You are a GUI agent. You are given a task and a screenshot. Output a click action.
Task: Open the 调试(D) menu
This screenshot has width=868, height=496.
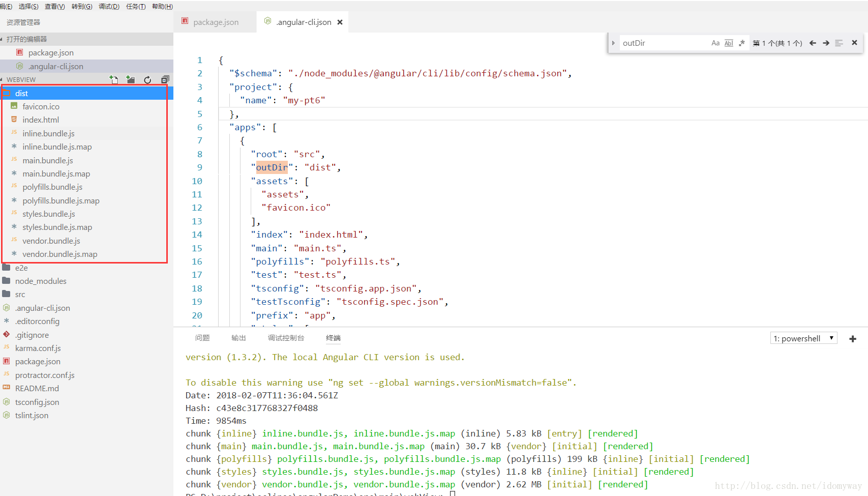pyautogui.click(x=109, y=6)
